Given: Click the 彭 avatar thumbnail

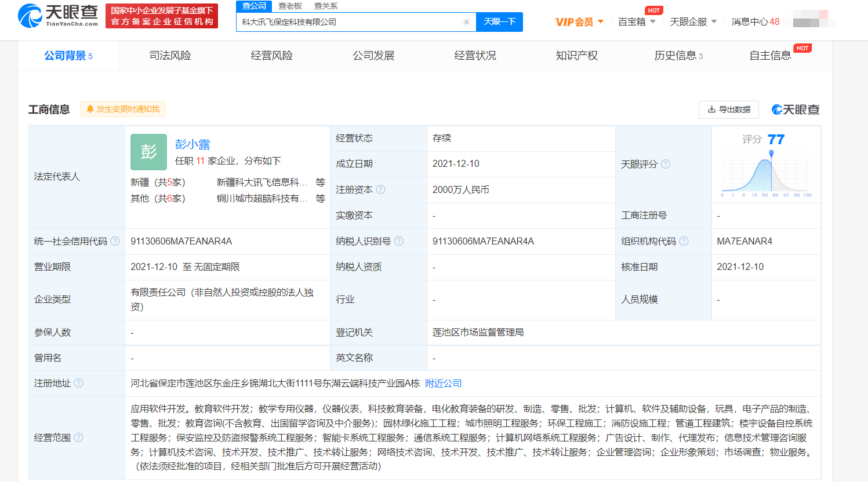Looking at the screenshot, I should (148, 152).
